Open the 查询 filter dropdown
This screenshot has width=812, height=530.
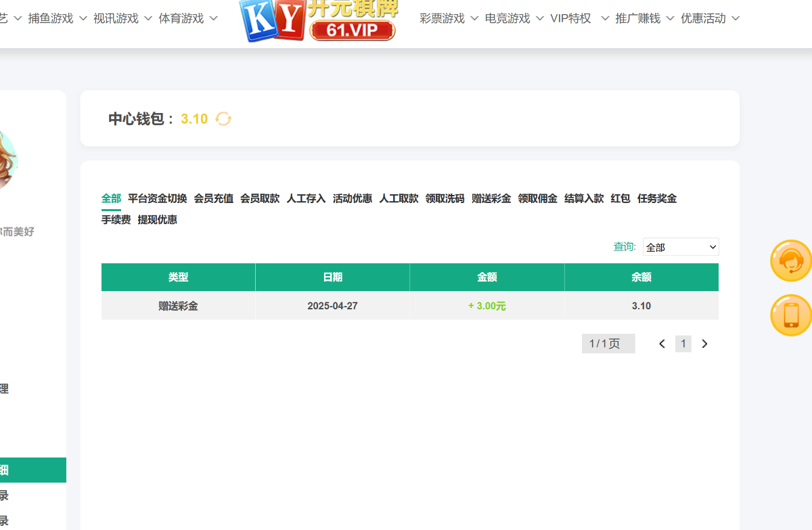tap(680, 247)
